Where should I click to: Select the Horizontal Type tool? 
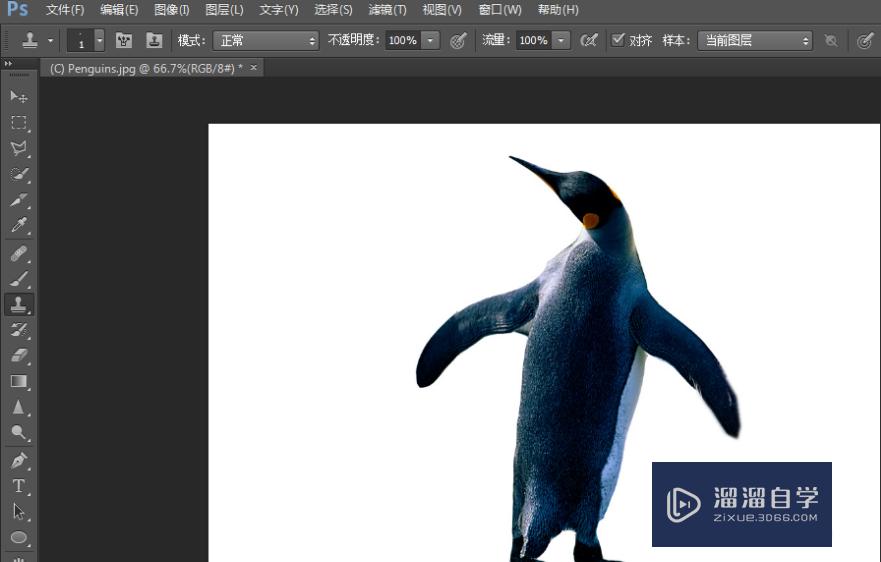coord(19,486)
